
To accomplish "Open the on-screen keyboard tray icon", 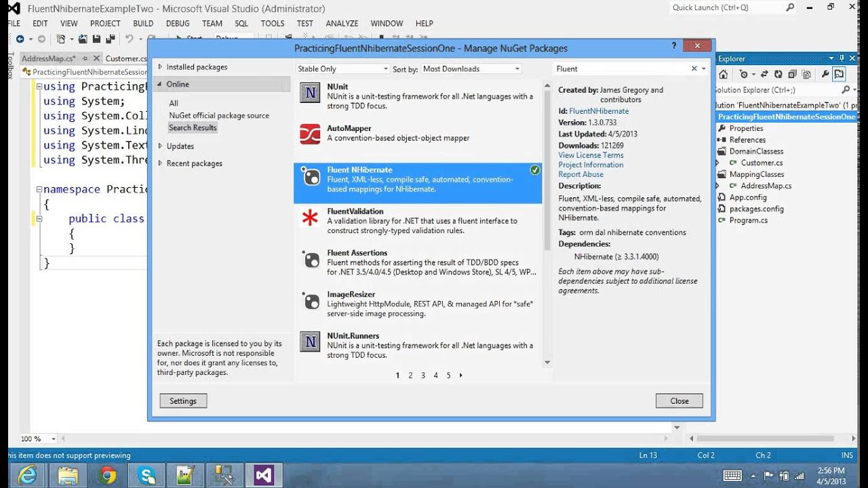I will pyautogui.click(x=733, y=476).
